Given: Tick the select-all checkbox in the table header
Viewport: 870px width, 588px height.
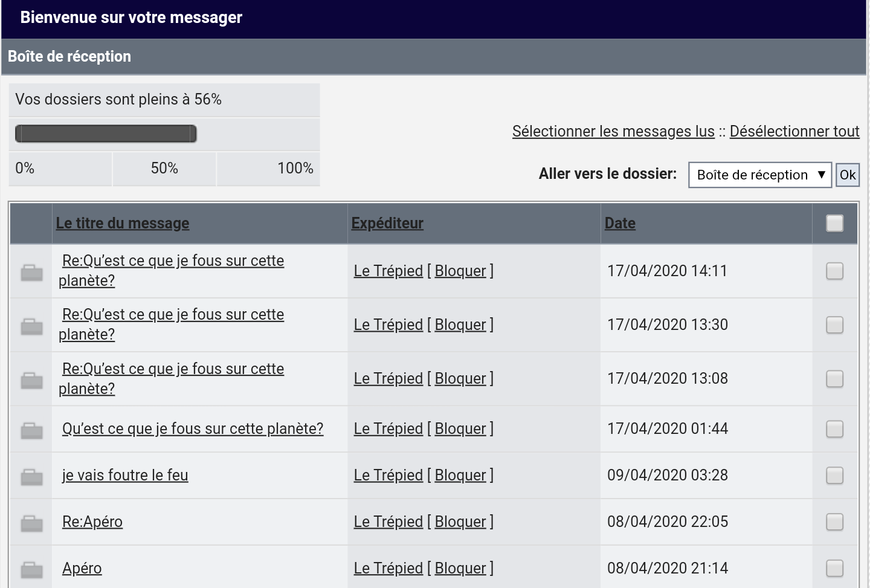Looking at the screenshot, I should [834, 223].
